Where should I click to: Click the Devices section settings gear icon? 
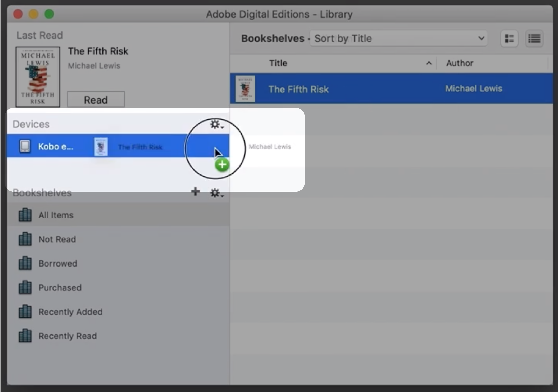tap(215, 124)
